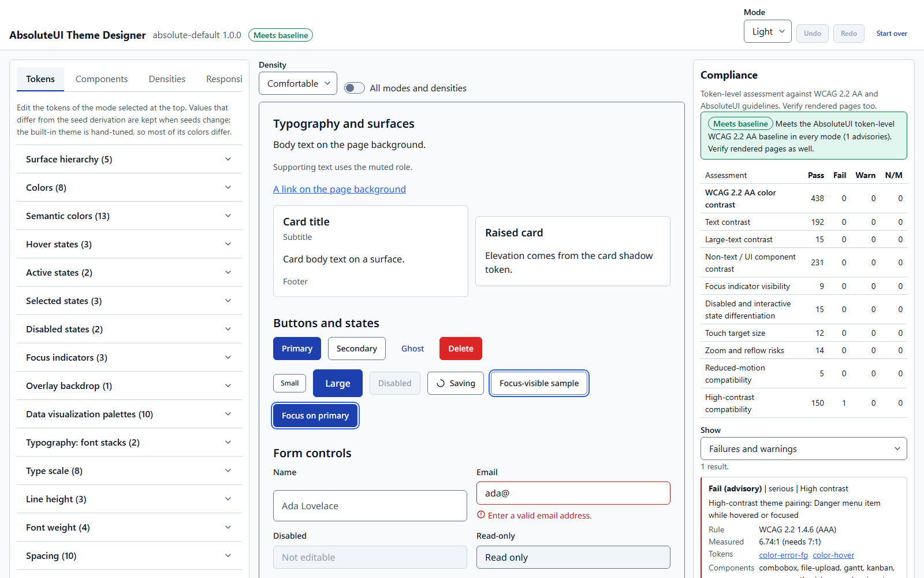924x578 pixels.
Task: Switch to the Densities tab
Action: click(167, 79)
